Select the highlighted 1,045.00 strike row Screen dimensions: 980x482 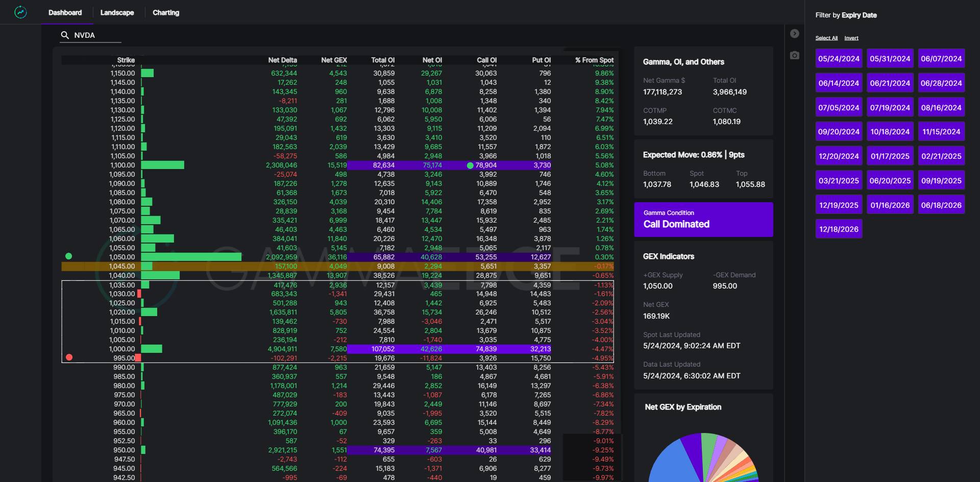click(337, 266)
